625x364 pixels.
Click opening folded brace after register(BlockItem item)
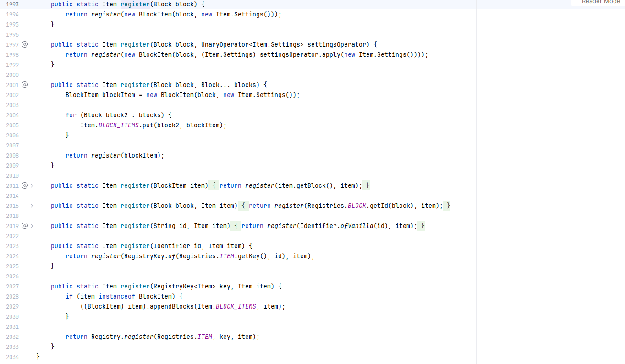point(214,185)
